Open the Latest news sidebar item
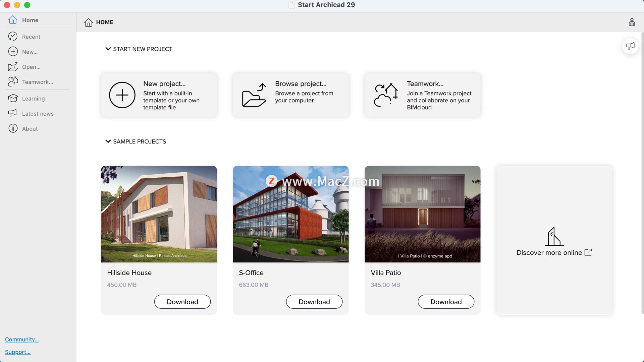The image size is (644, 362). [x=38, y=114]
